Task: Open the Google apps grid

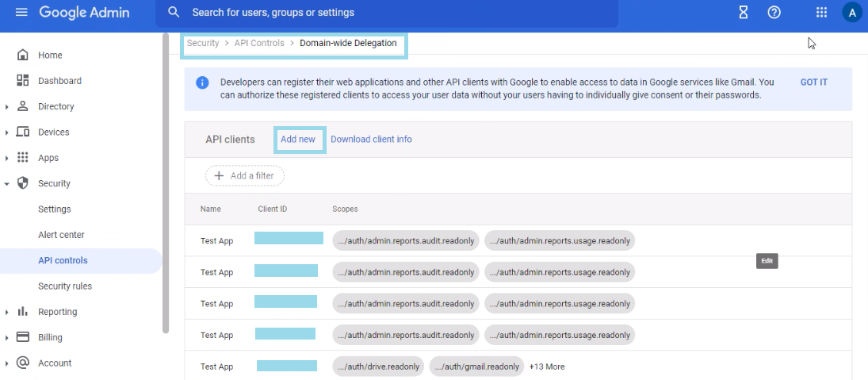Action: (821, 13)
